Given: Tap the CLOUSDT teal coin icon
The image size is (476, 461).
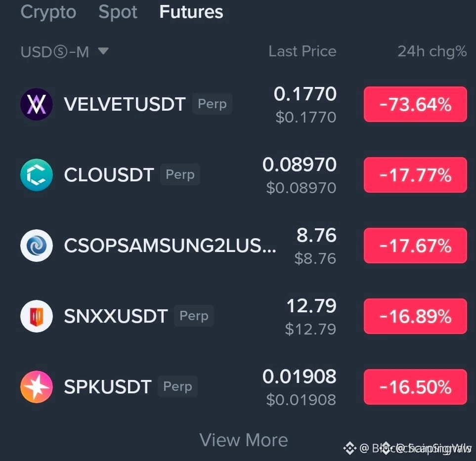Looking at the screenshot, I should [37, 175].
